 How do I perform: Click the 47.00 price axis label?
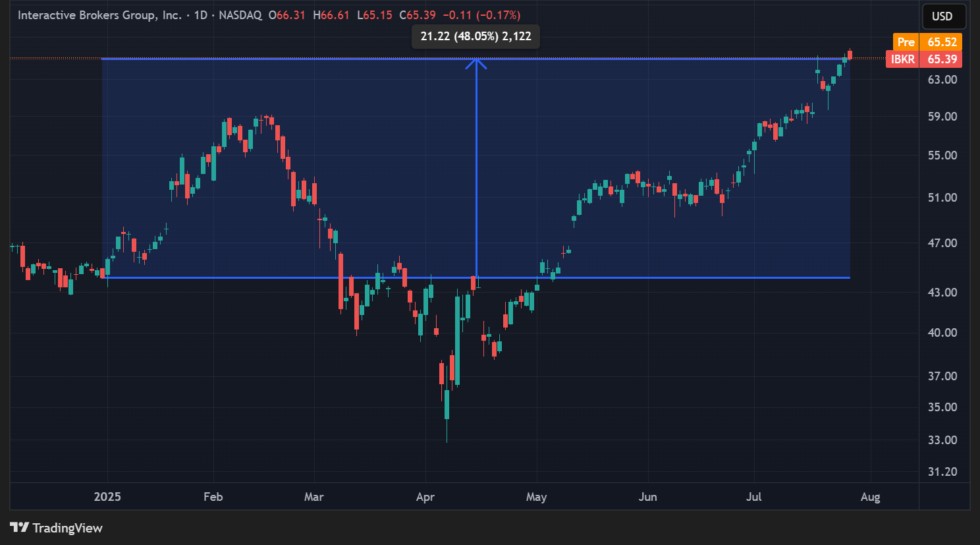tap(942, 243)
